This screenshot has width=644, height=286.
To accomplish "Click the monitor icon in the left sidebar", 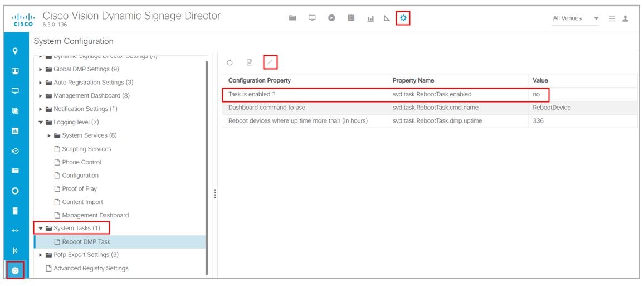I will [16, 91].
